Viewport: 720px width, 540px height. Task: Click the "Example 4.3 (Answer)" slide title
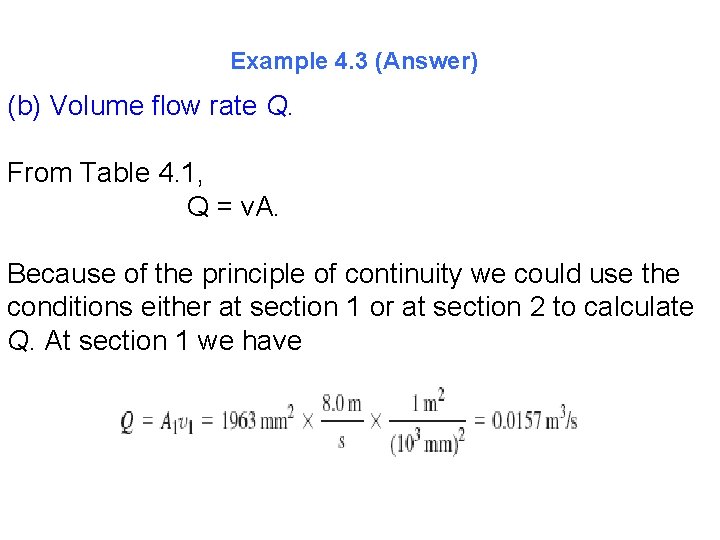click(x=354, y=62)
